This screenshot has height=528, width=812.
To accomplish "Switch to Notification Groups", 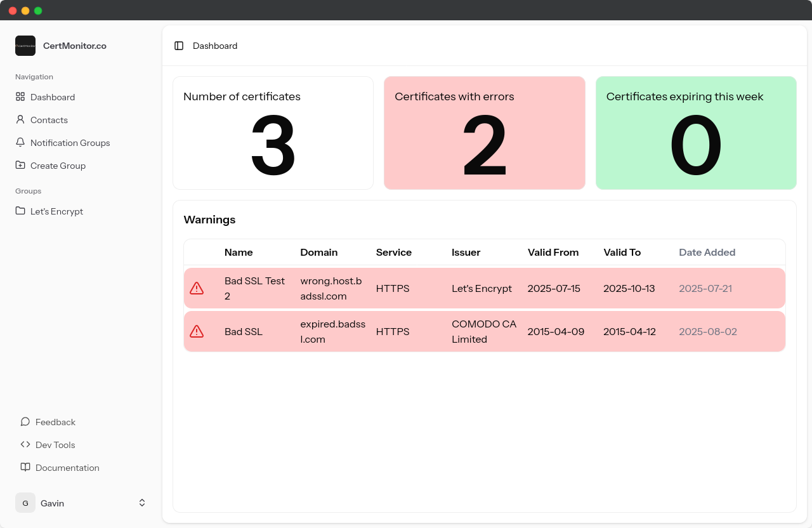I will coord(70,142).
